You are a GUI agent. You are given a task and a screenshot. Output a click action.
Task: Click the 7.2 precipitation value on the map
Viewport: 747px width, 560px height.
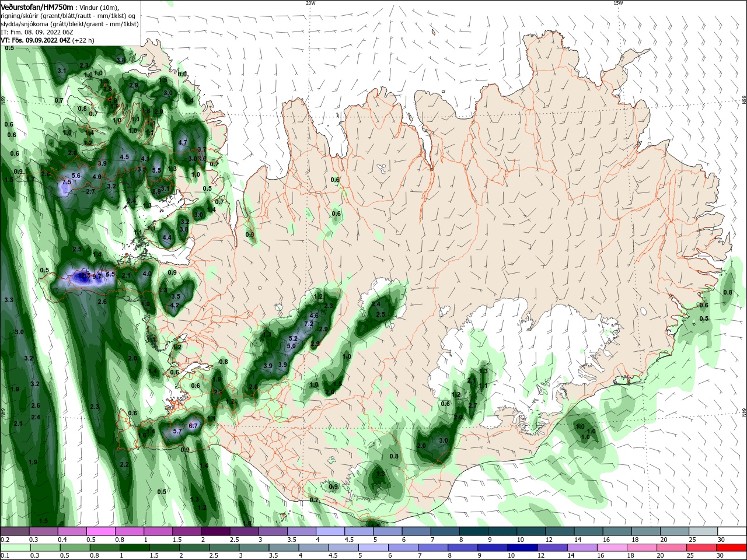[x=309, y=324]
